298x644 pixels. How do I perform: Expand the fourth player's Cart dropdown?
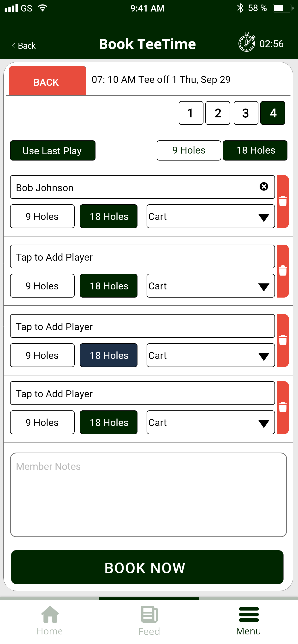pos(211,422)
